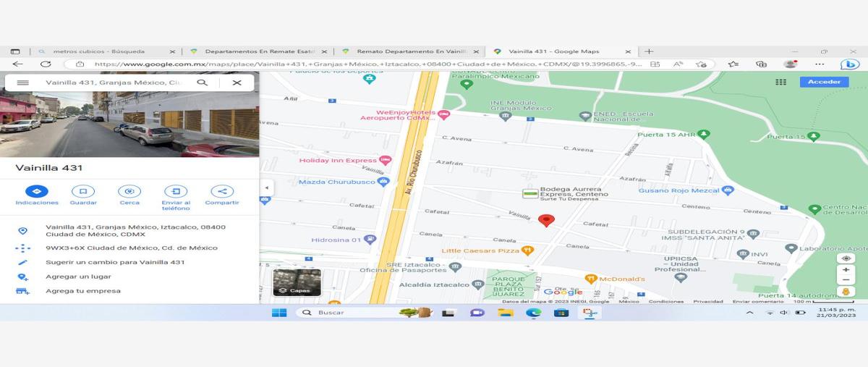This screenshot has width=868, height=367.
Task: Reload the page with the refresh icon
Action: click(46, 64)
